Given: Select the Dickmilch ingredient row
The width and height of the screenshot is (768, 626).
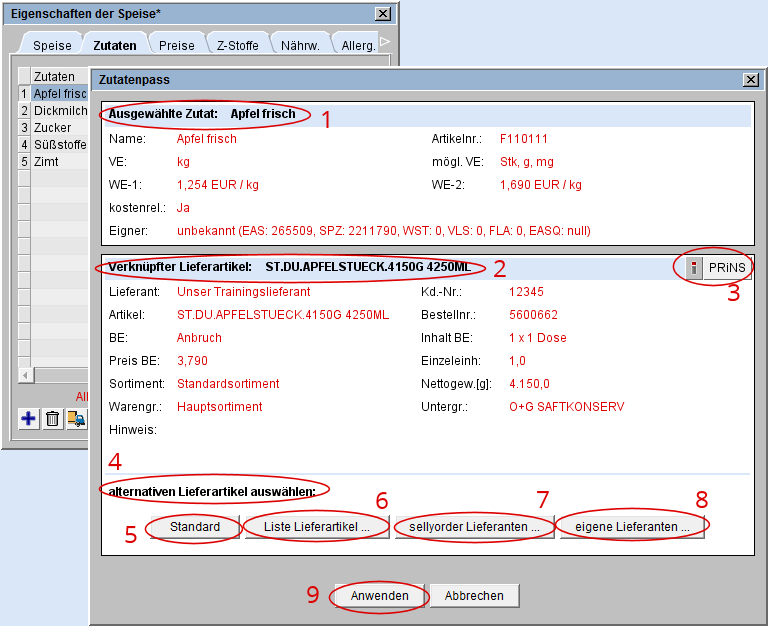Looking at the screenshot, I should point(60,111).
